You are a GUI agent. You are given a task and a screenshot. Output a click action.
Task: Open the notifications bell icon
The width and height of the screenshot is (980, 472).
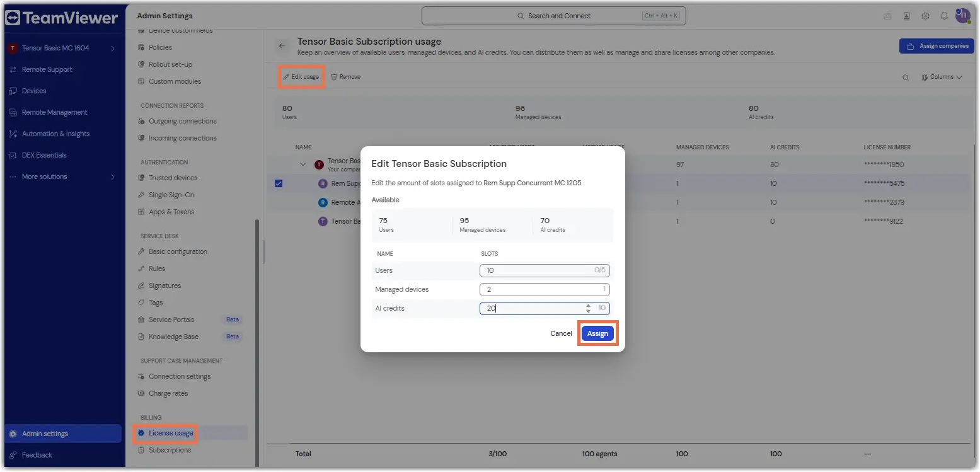coord(944,16)
